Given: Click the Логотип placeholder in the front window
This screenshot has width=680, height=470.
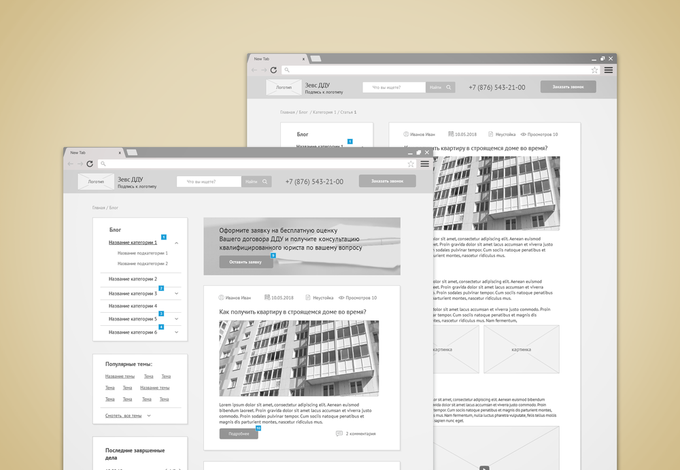Looking at the screenshot, I should point(96,182).
